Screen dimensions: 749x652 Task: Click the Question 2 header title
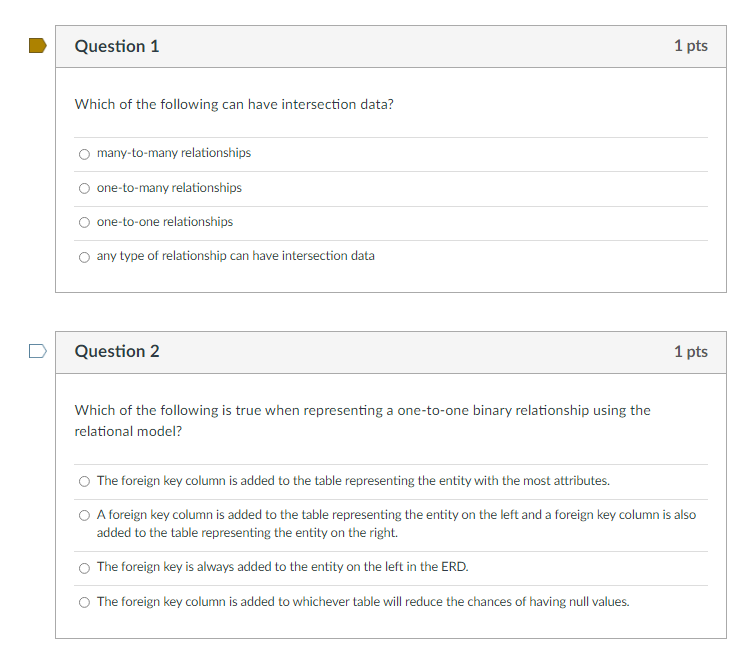pos(117,352)
